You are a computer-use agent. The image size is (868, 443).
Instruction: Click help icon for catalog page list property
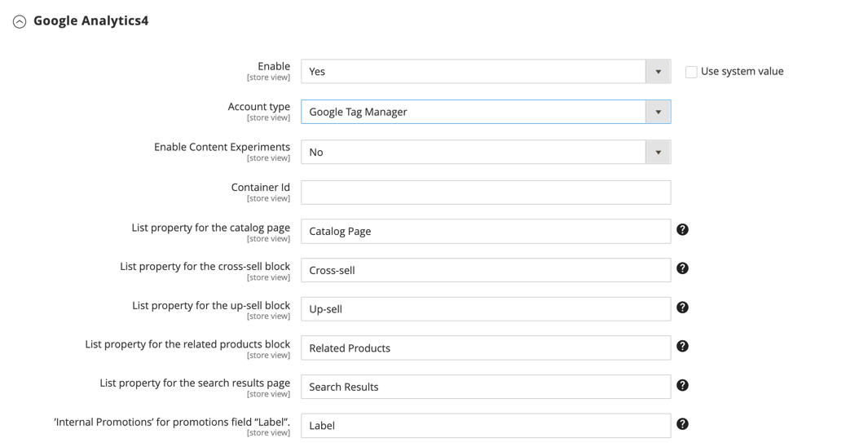click(682, 230)
